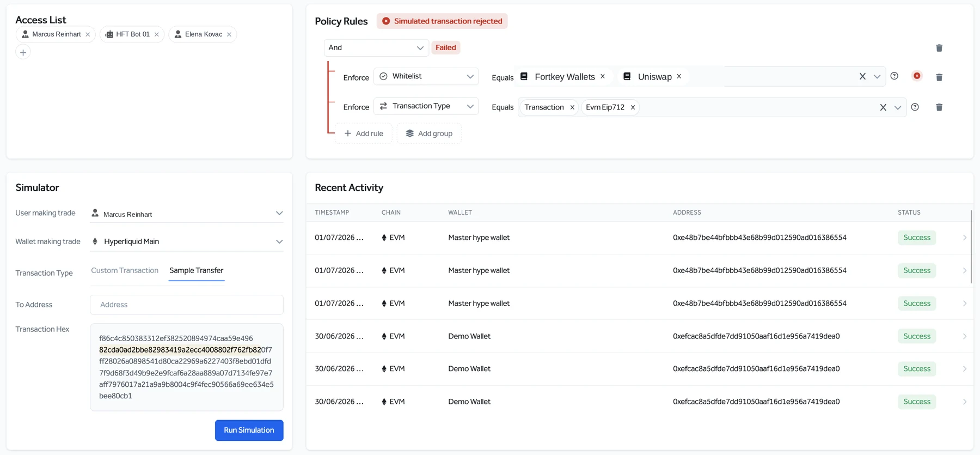Viewport: 980px width, 455px height.
Task: Remove Fortkey Wallets tag
Action: (603, 76)
